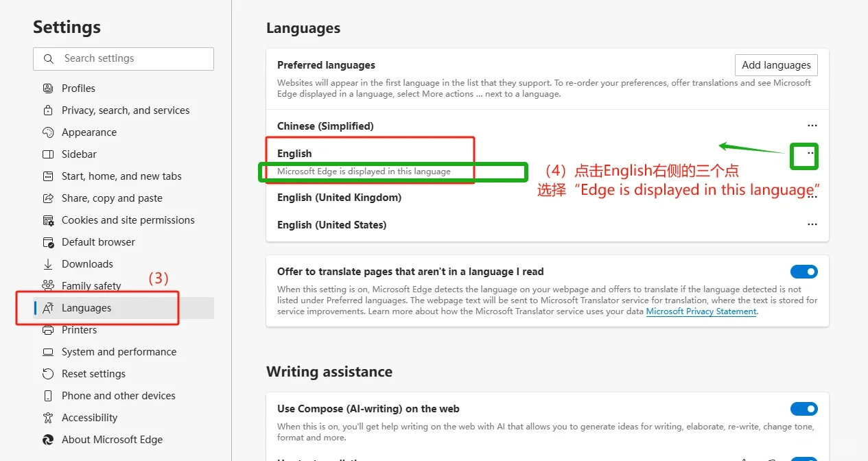Select Languages in the settings sidebar
868x461 pixels.
(87, 307)
